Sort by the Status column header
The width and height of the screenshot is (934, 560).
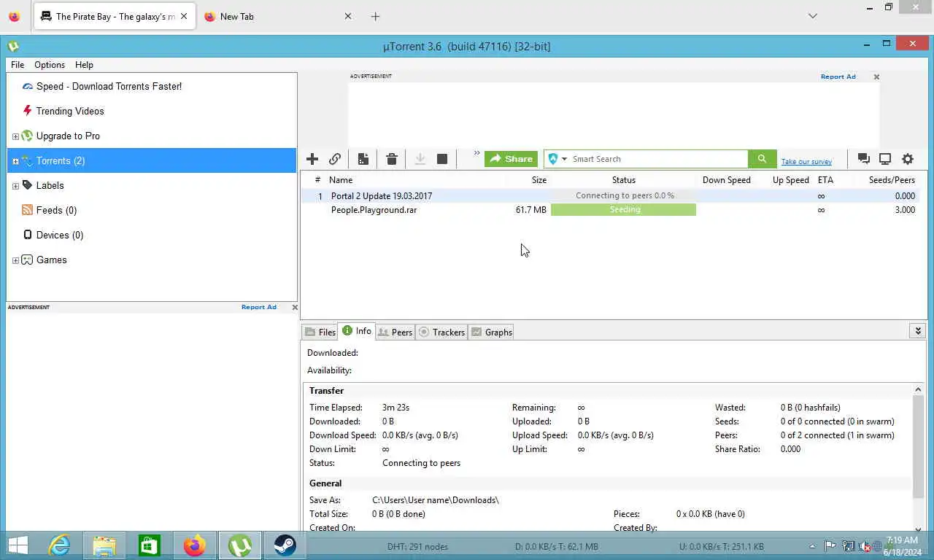(623, 179)
